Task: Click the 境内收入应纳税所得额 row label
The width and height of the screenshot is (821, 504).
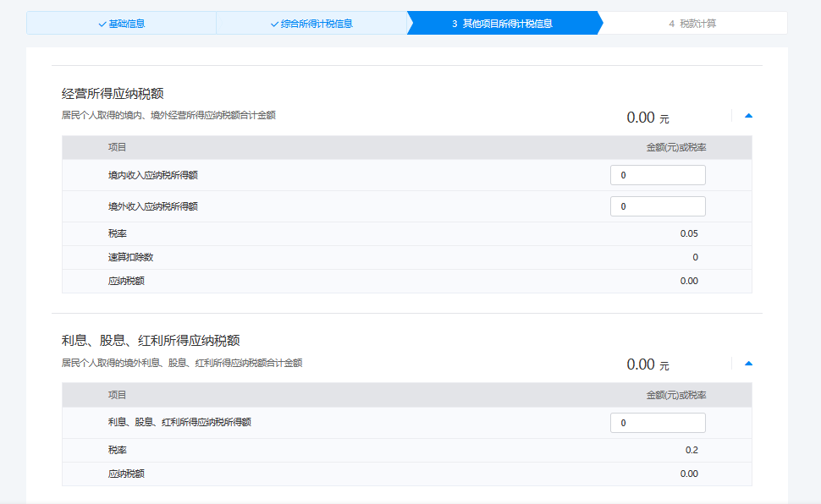Action: [153, 175]
